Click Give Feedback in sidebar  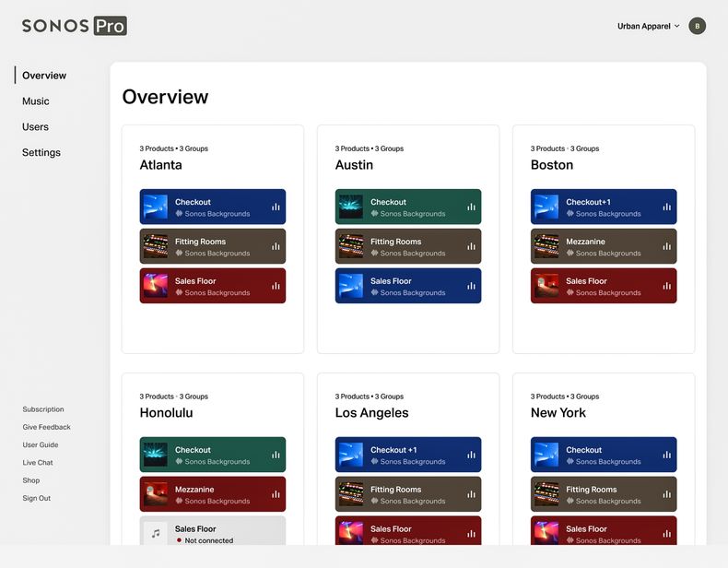[46, 427]
